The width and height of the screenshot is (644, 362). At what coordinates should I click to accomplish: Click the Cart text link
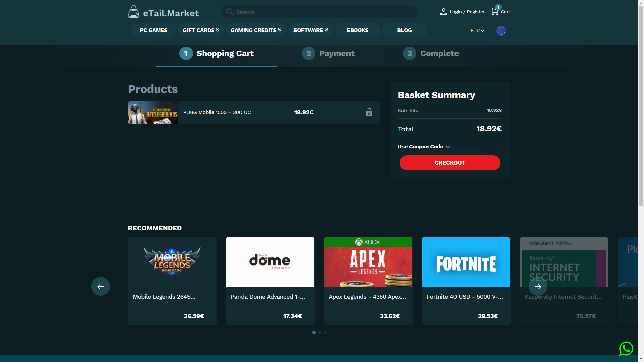click(505, 12)
